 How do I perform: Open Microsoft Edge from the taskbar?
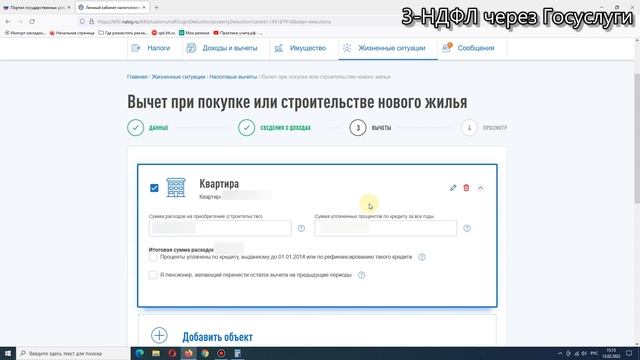[140, 353]
